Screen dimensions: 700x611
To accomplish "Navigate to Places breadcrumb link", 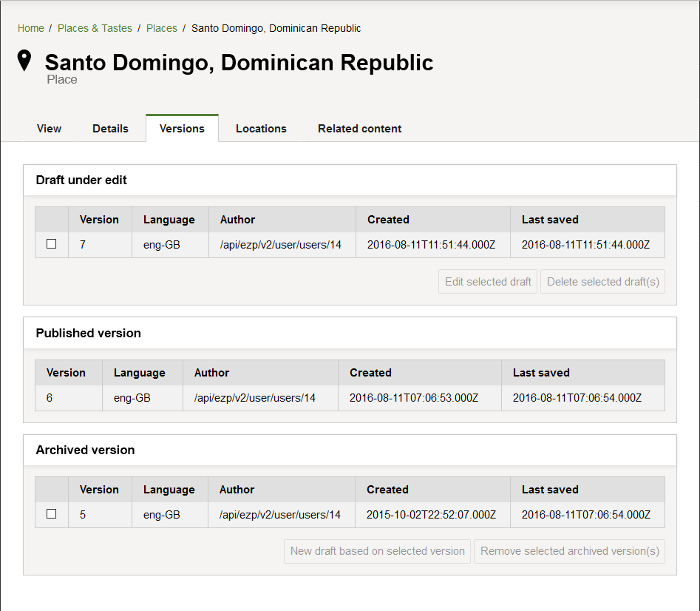I will tap(162, 28).
